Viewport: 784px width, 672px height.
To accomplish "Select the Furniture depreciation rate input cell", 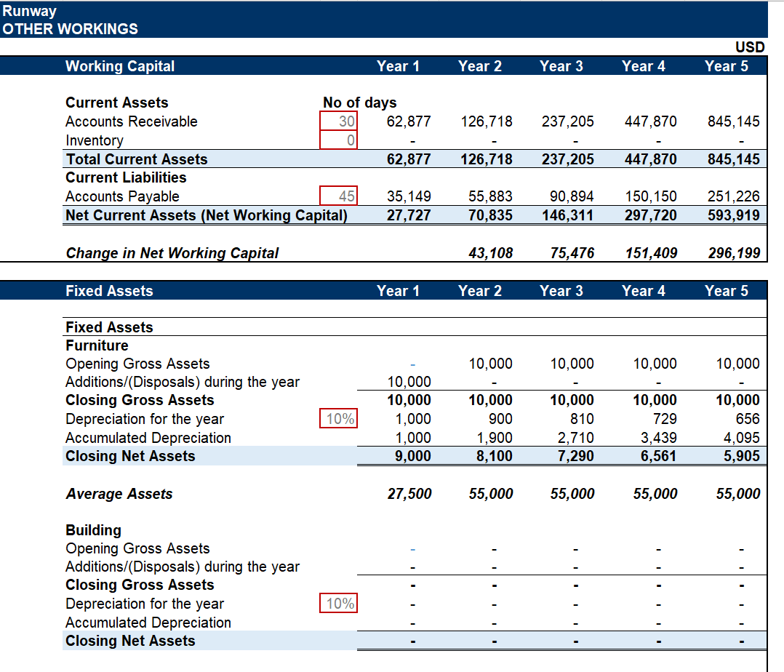I will pyautogui.click(x=339, y=419).
